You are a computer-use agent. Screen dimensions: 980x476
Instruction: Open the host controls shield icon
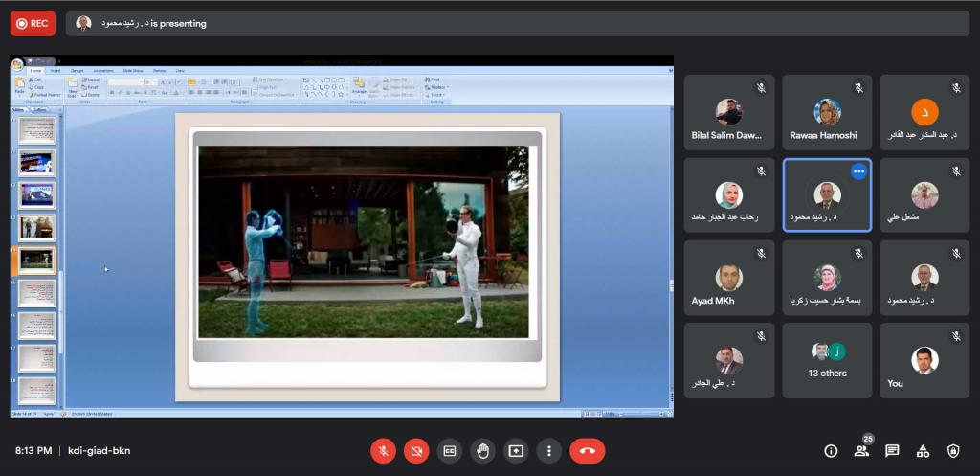pos(953,451)
